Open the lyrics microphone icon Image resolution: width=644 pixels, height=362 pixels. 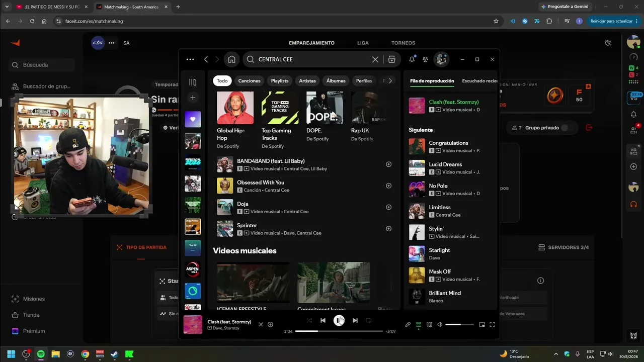pos(408,325)
